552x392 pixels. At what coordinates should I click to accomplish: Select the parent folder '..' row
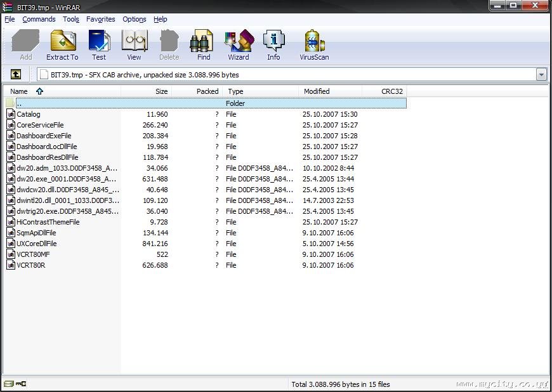click(x=206, y=103)
